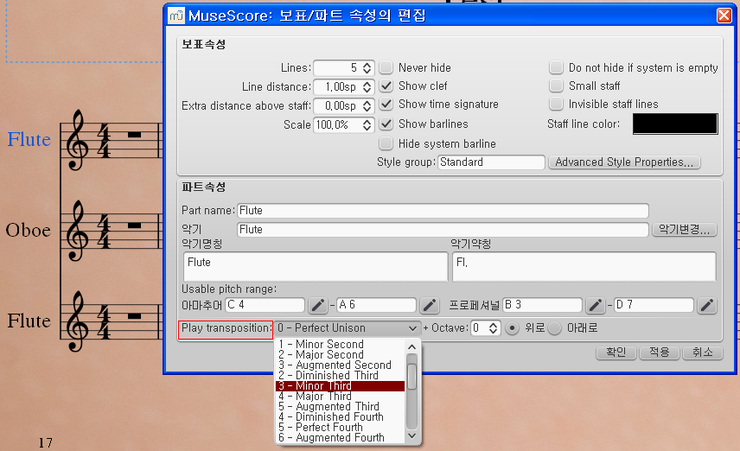Edit professional low pitch B 3 pencil

[596, 306]
